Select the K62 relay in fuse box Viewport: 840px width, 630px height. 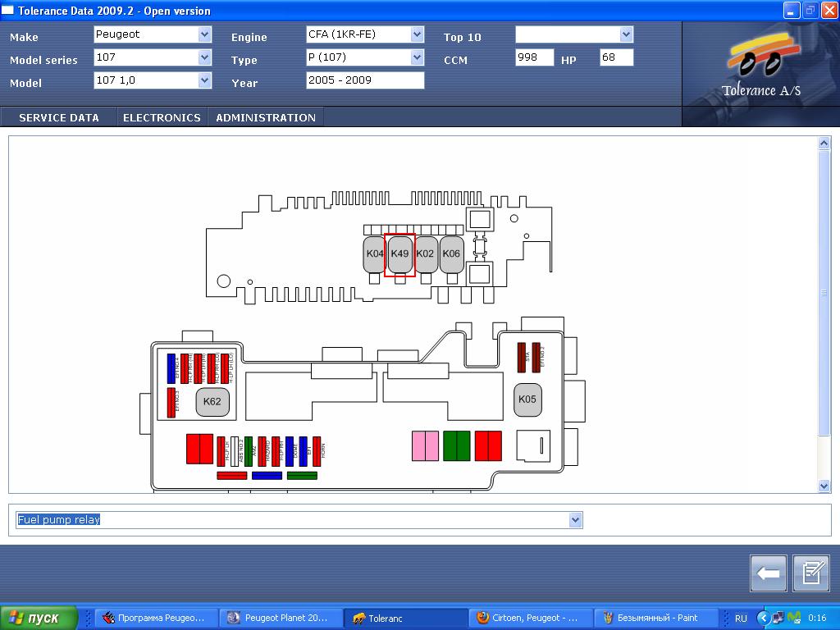tap(212, 402)
